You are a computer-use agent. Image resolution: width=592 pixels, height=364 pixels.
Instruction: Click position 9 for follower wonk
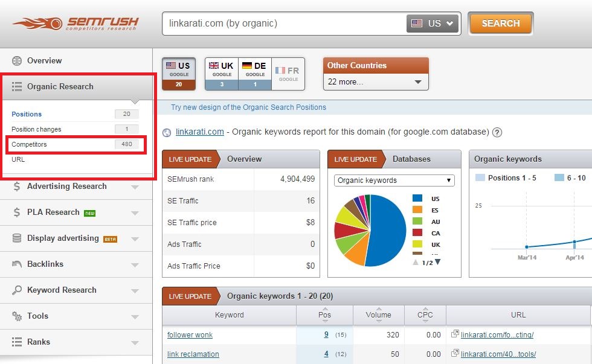click(x=326, y=334)
